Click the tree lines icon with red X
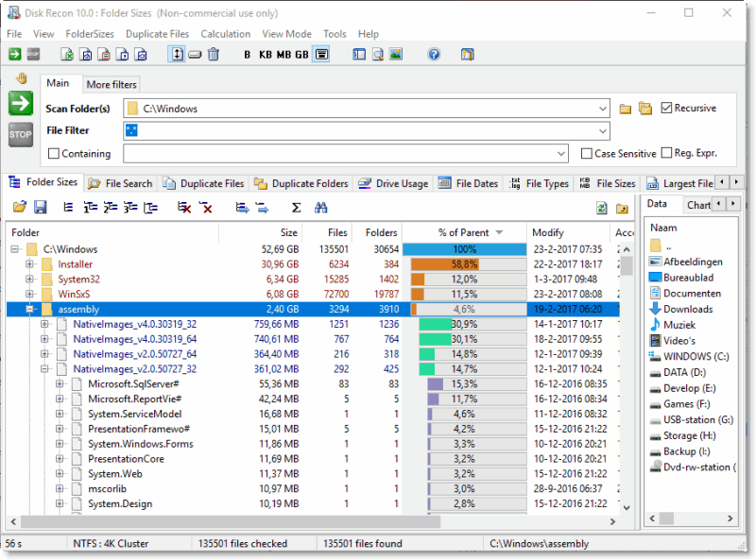Viewport: 756px width, 560px height. pyautogui.click(x=184, y=208)
